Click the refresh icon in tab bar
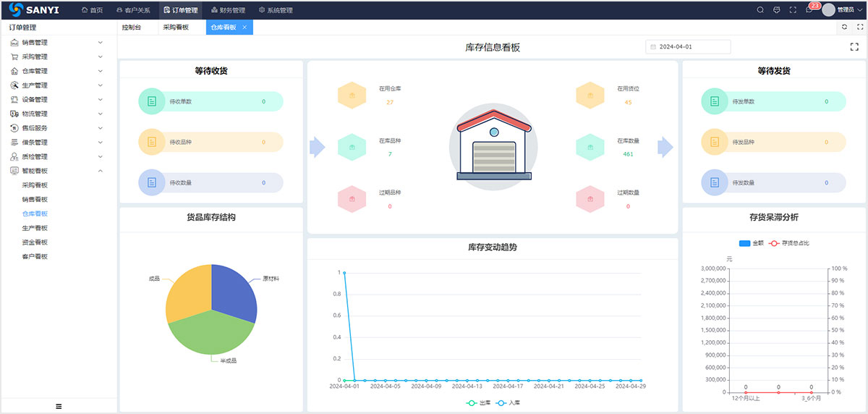 pyautogui.click(x=844, y=28)
